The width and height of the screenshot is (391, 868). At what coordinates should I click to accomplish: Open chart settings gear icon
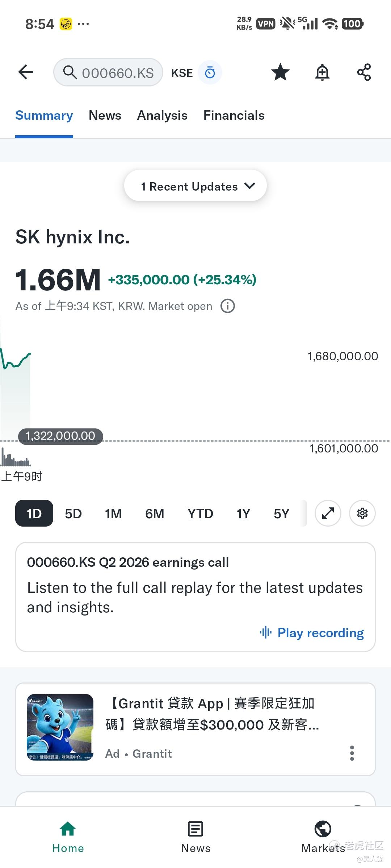pyautogui.click(x=362, y=513)
